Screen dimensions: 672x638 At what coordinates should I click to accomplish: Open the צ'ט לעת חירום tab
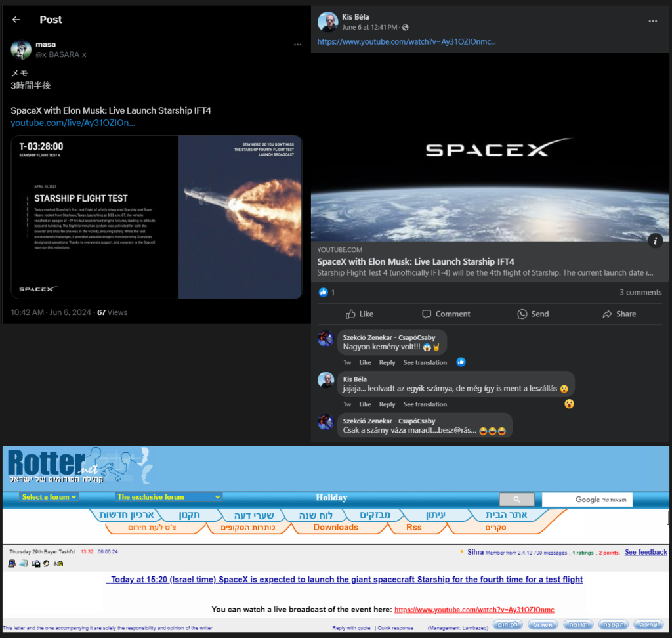(152, 527)
